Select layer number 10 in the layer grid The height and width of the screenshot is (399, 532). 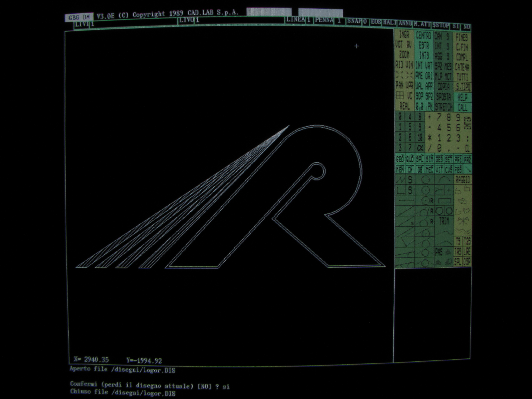[x=420, y=138]
